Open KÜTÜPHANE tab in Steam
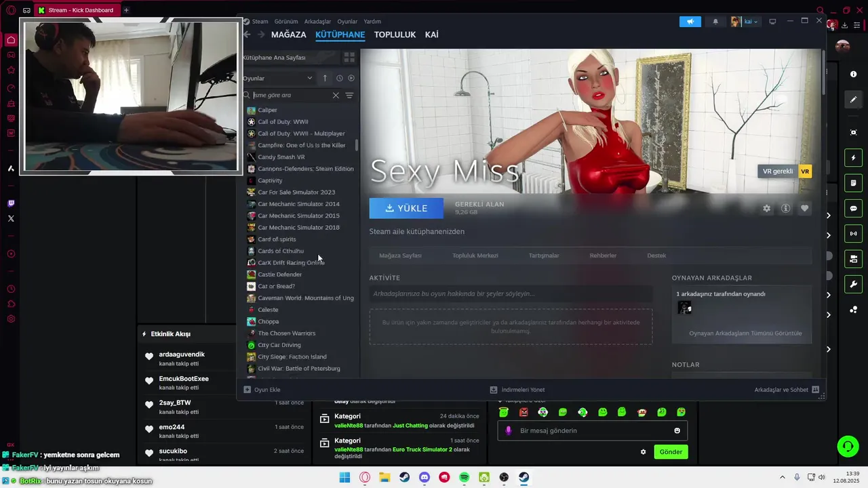Screen dimensions: 868x488 pos(340,35)
